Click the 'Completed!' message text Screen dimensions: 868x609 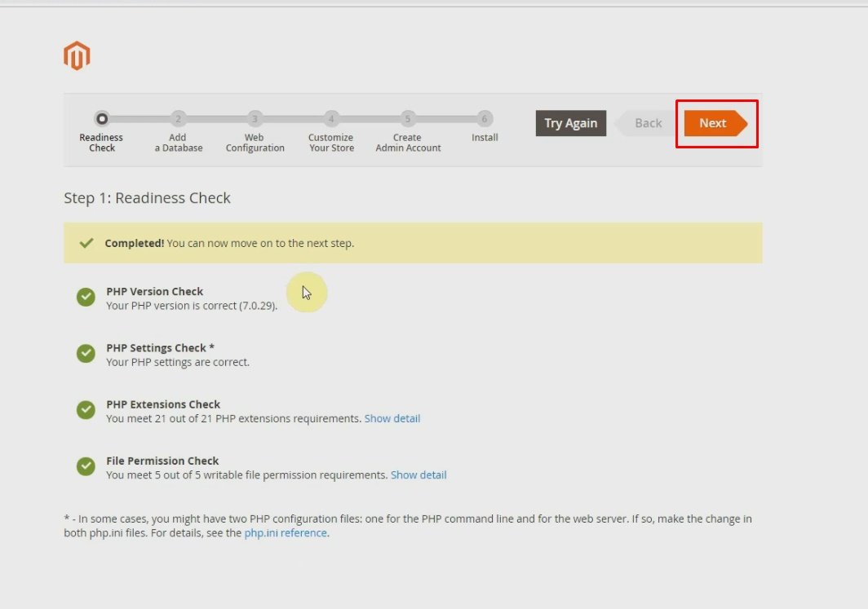point(135,244)
